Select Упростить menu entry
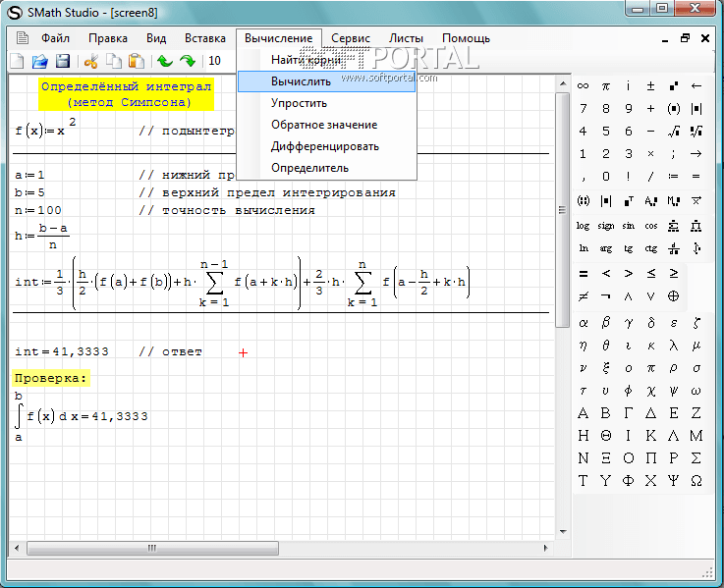This screenshot has height=588, width=724. (x=327, y=103)
